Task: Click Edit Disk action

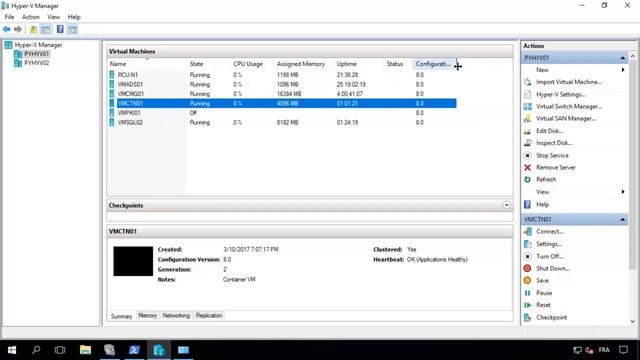Action: (549, 131)
